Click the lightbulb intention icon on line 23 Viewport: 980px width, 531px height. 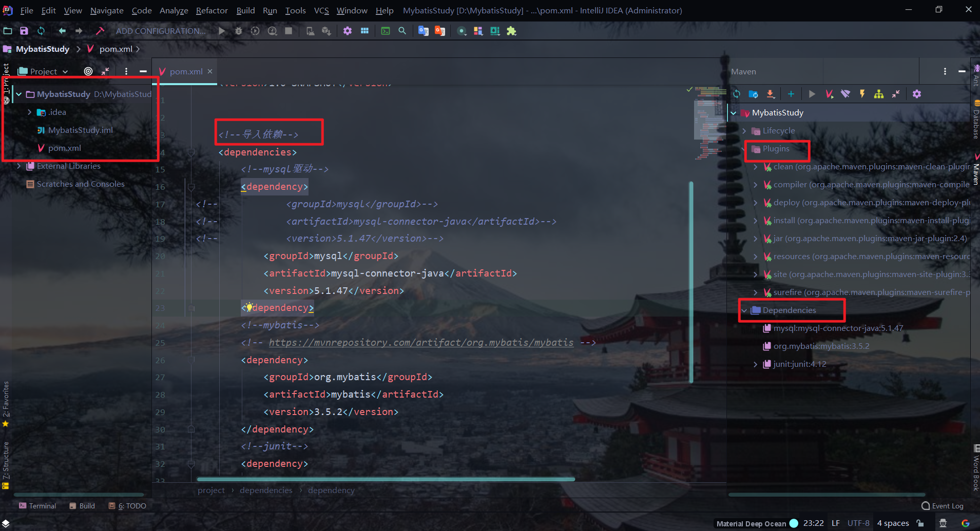pyautogui.click(x=249, y=307)
